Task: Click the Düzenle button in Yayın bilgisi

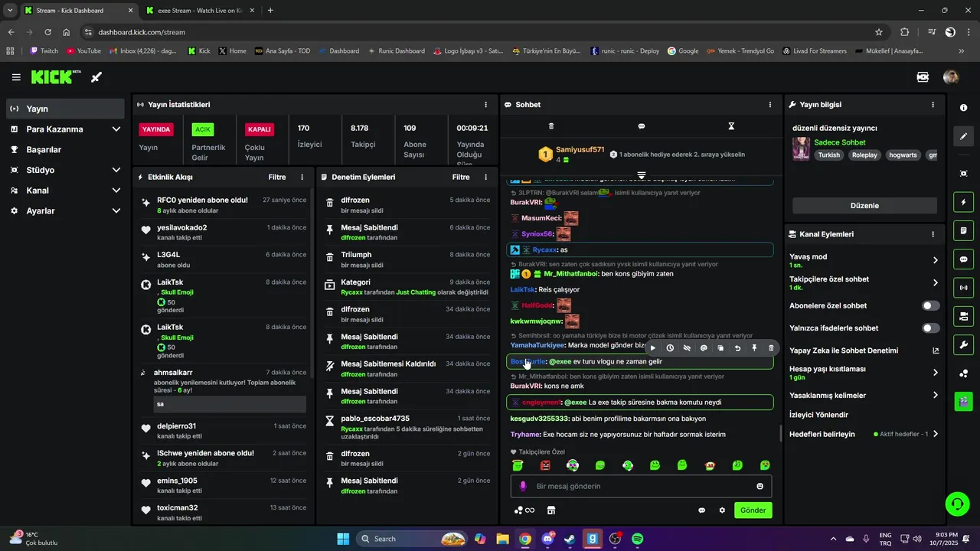Action: (x=864, y=206)
